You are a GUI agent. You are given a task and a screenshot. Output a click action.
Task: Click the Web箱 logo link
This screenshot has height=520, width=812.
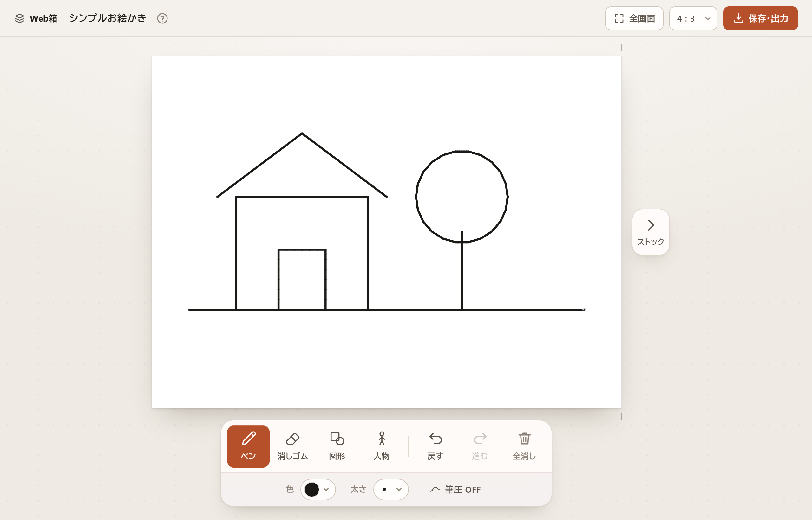click(36, 18)
